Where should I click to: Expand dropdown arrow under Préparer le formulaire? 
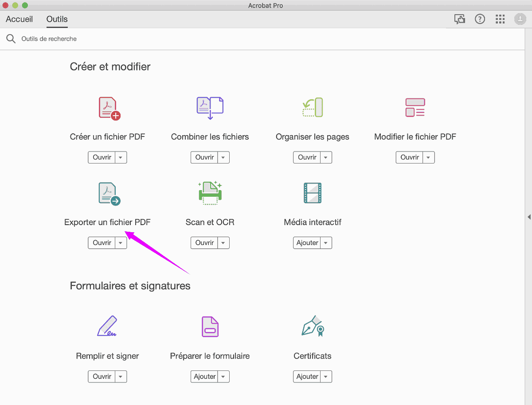(223, 377)
